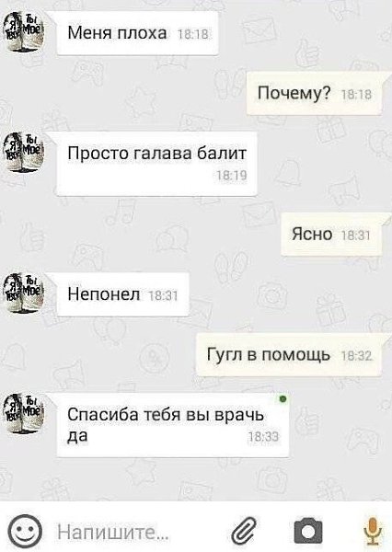392x552 pixels.
Task: Select the "Меня плоха" message bubble
Action: (x=137, y=33)
